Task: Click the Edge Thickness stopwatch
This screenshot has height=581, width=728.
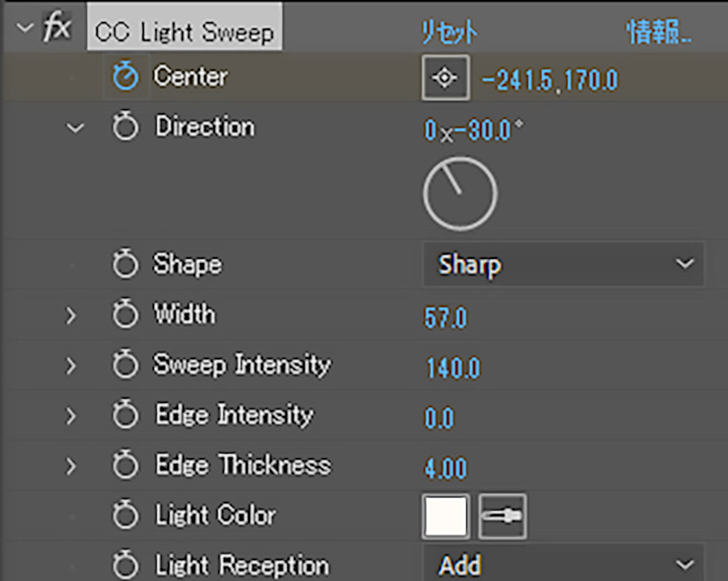Action: (x=125, y=465)
